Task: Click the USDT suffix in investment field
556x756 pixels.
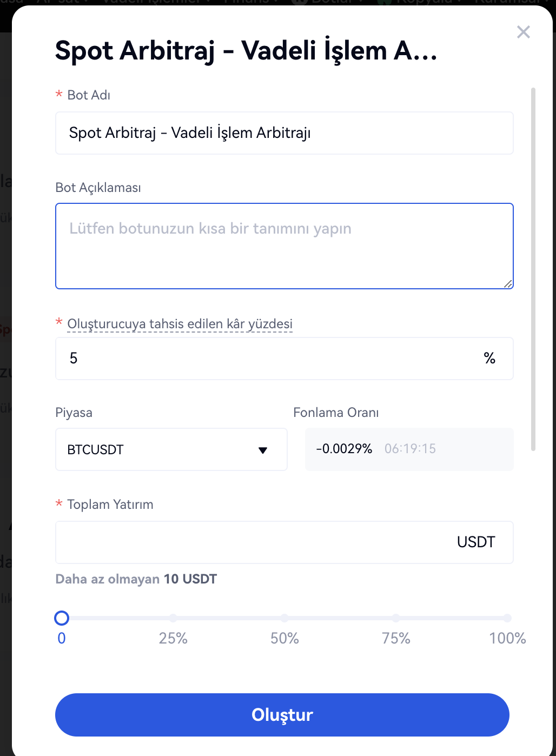Action: point(476,542)
